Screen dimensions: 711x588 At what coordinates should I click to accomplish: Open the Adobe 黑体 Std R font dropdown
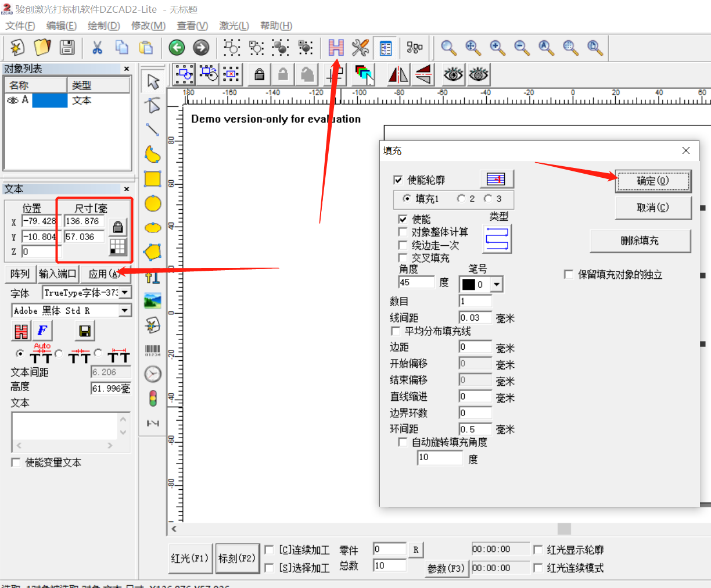coord(125,310)
